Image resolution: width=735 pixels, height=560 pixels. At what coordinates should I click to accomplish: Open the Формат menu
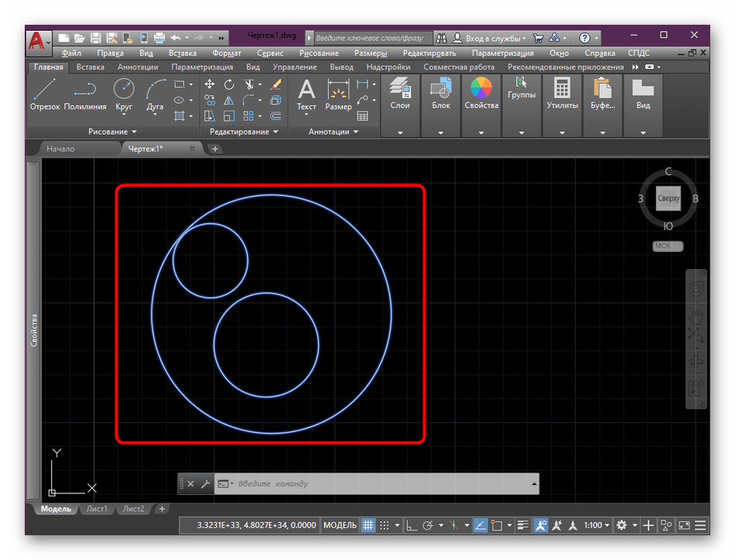point(227,53)
